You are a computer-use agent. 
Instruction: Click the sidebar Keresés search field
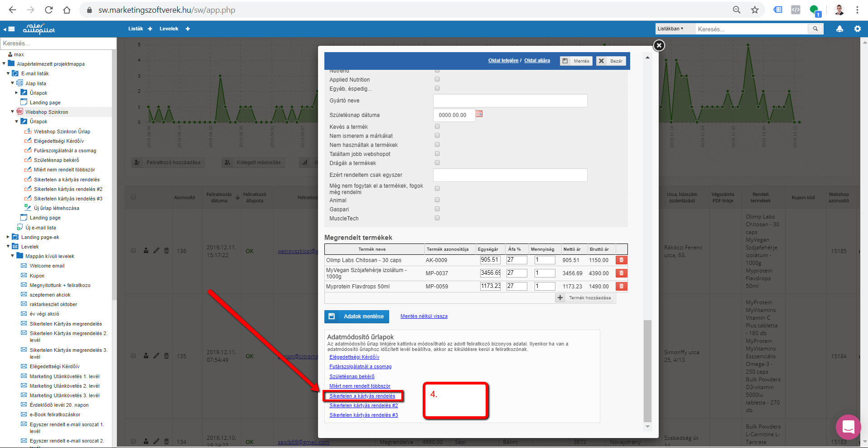pos(58,43)
